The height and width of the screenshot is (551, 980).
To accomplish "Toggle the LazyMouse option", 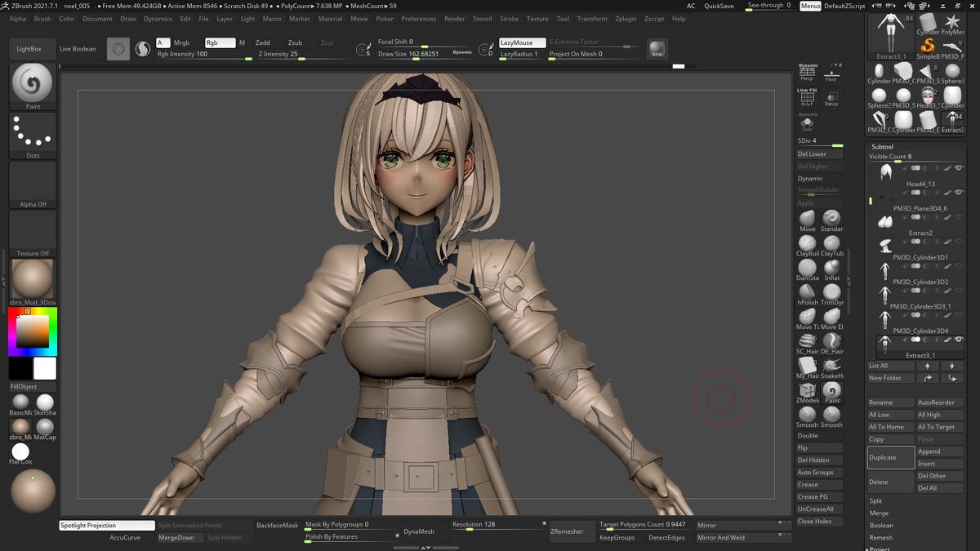I will tap(522, 42).
